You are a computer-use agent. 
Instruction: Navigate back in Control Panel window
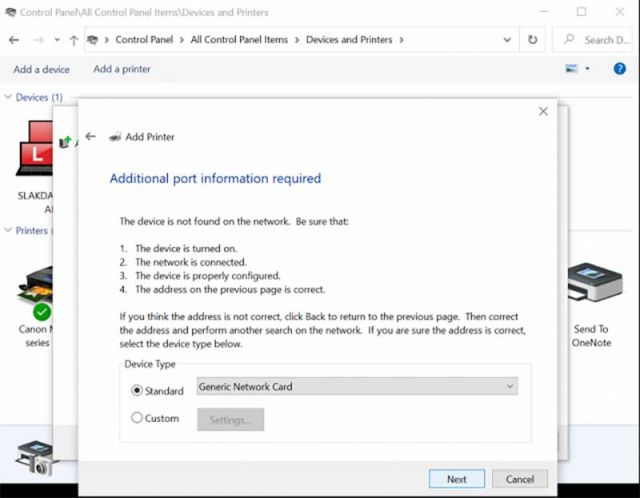click(14, 40)
